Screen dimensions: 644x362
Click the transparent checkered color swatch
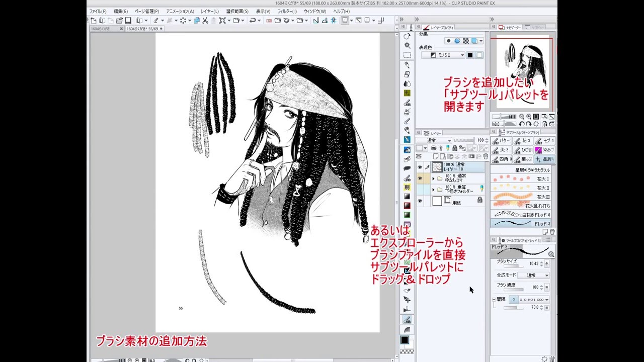pos(407,352)
